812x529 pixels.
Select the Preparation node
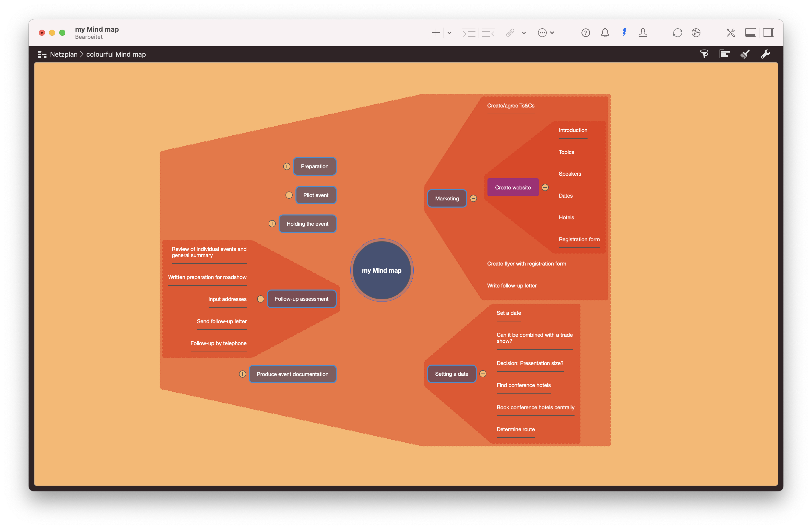pos(315,166)
